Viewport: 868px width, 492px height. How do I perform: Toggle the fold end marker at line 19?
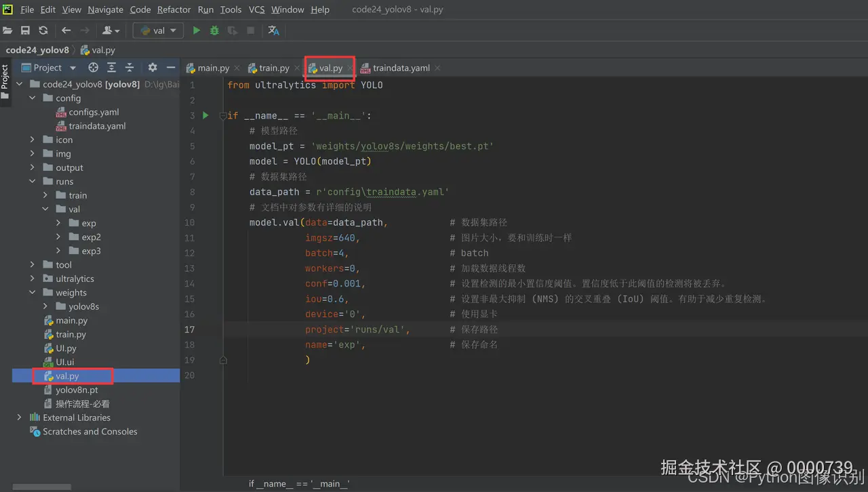(223, 360)
